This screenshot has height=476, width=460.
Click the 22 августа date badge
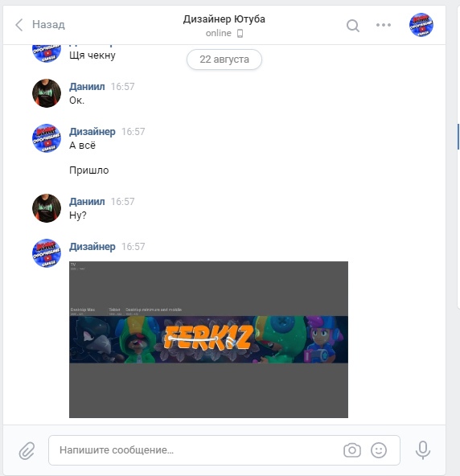(224, 59)
